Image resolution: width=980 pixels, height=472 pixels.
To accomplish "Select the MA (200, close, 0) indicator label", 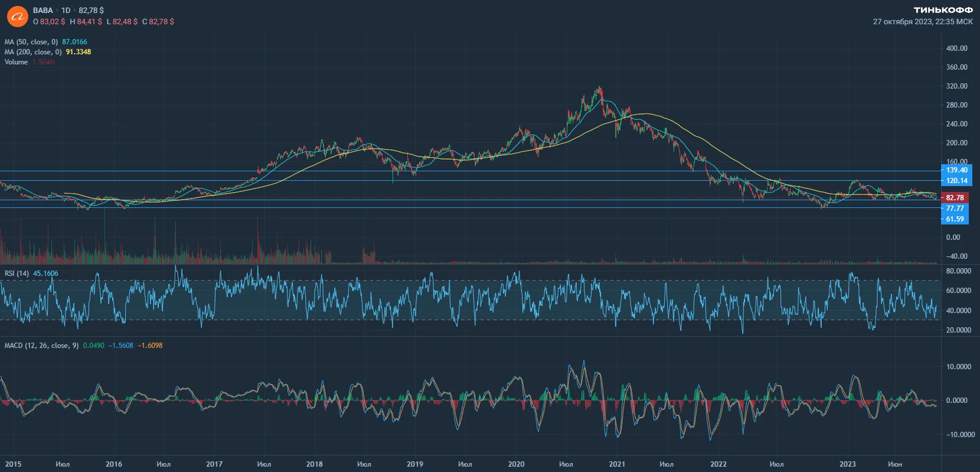I will point(33,52).
